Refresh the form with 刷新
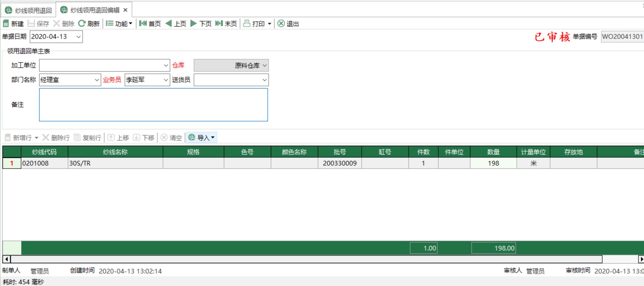Image resolution: width=644 pixels, height=286 pixels. (x=89, y=23)
